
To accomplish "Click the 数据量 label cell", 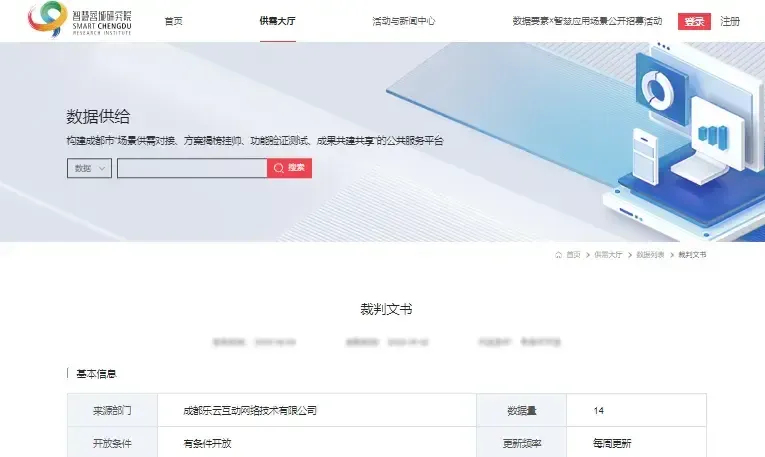I will click(522, 411).
